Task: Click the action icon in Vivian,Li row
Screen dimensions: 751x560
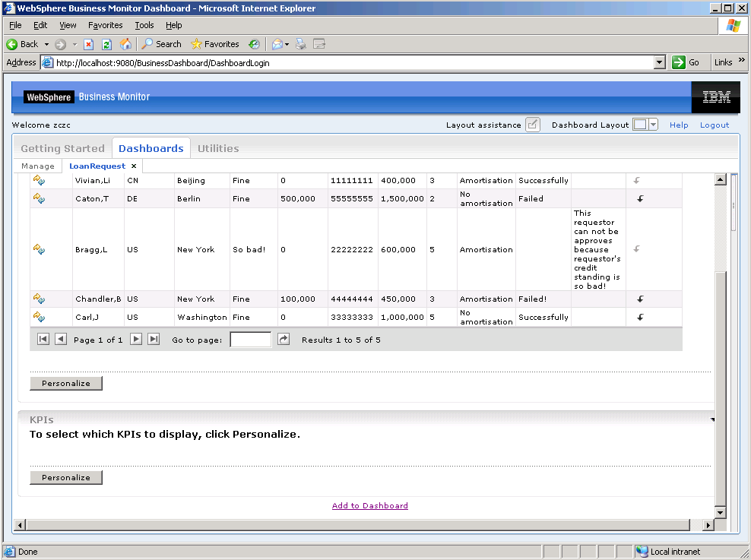Action: [x=39, y=181]
